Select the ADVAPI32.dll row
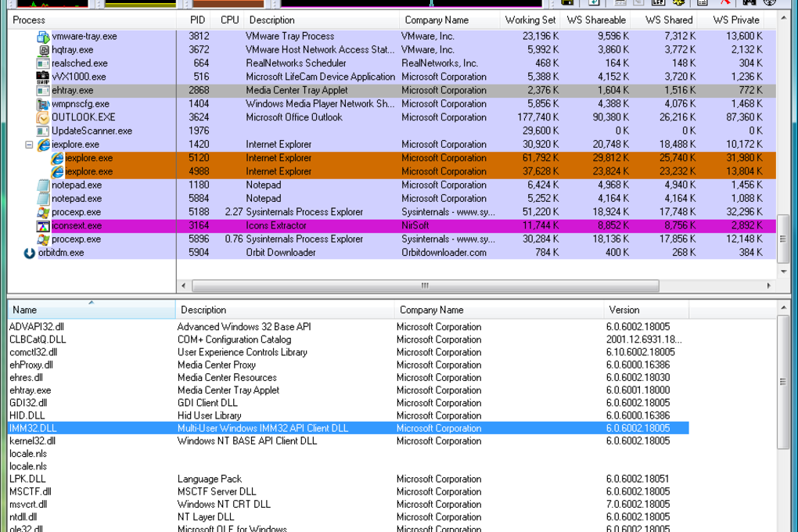 (349, 327)
